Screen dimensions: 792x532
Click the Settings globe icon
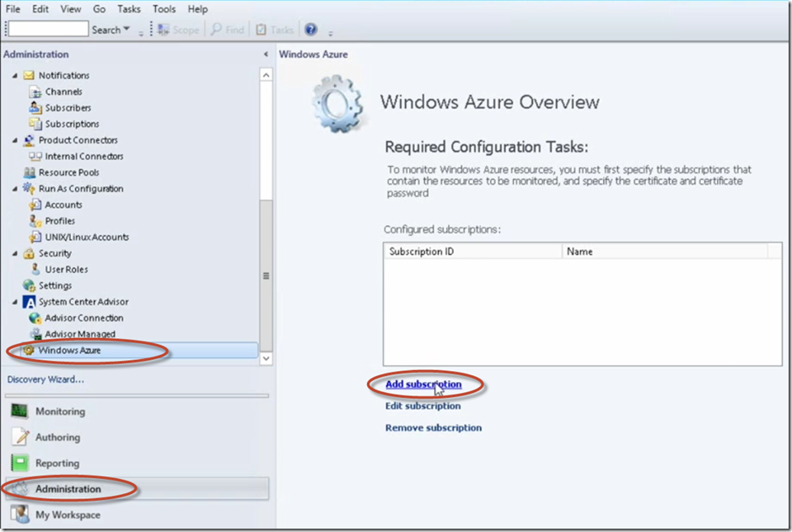tap(30, 285)
